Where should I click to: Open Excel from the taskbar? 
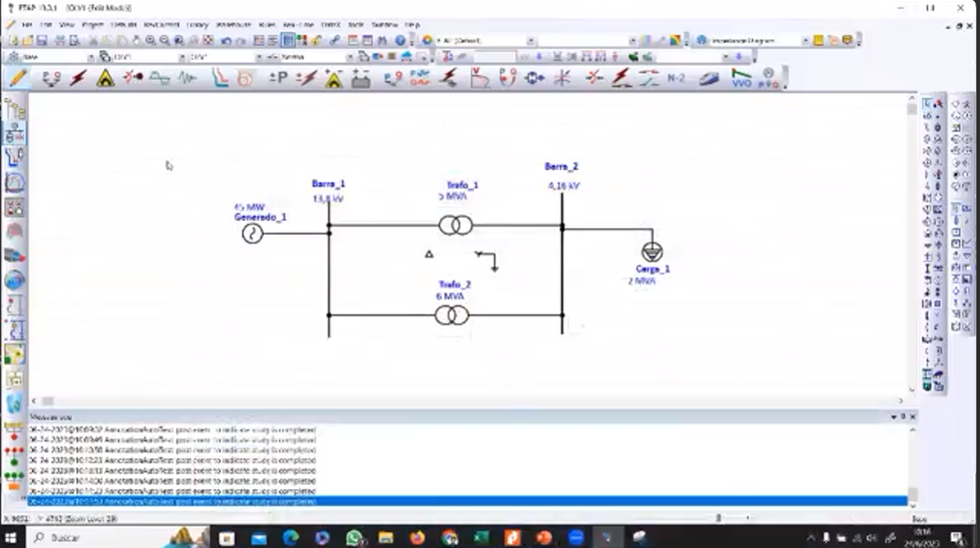click(x=481, y=537)
